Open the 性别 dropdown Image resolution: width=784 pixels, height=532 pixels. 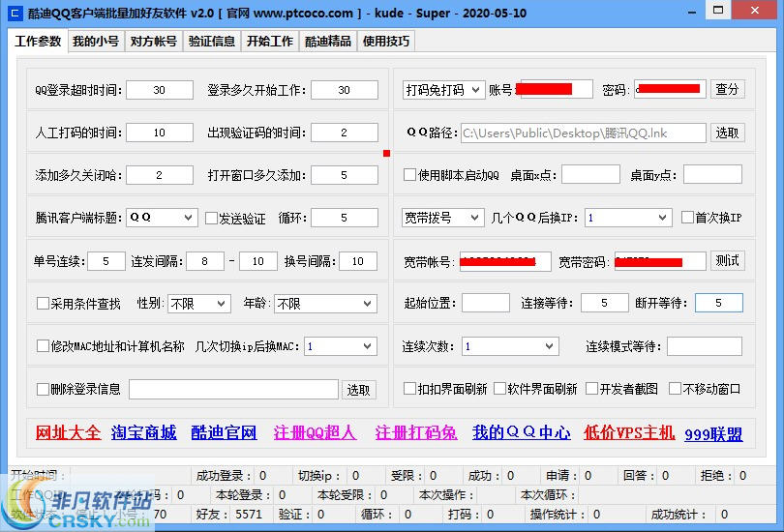tap(199, 303)
